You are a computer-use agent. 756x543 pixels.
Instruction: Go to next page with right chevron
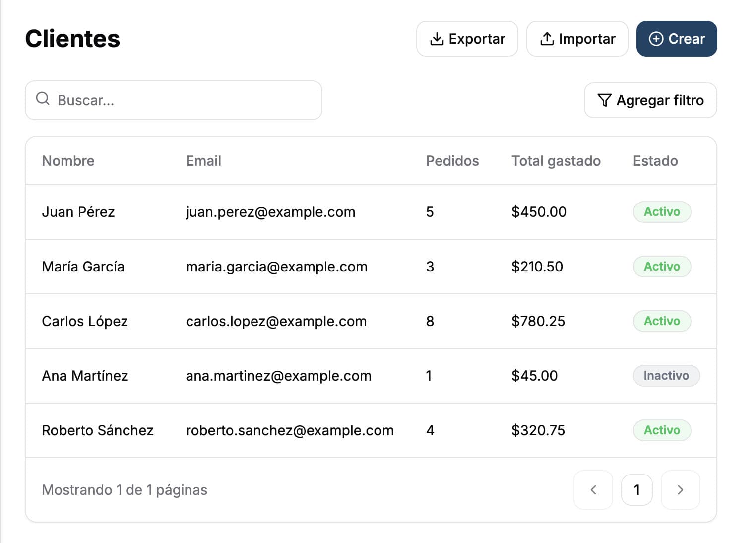[680, 490]
